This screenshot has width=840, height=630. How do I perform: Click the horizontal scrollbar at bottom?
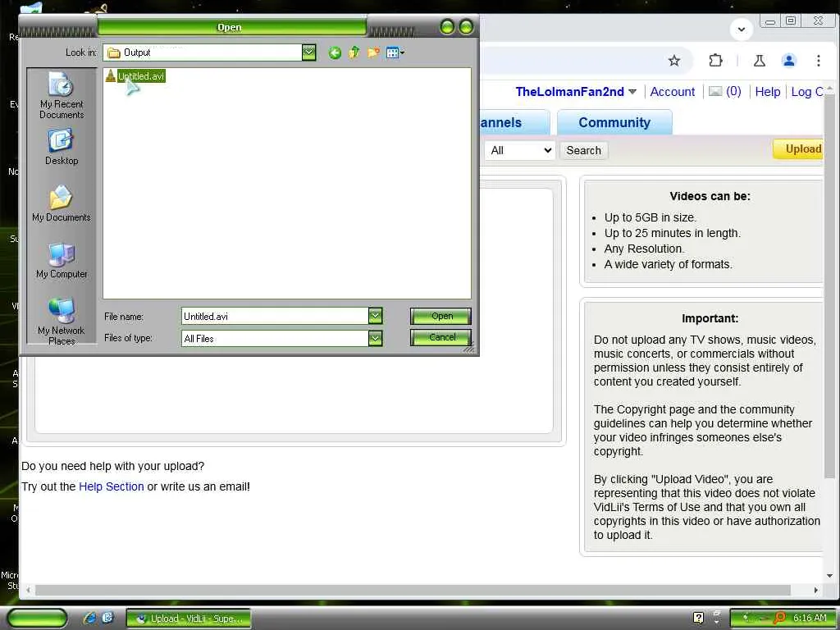click(x=413, y=590)
